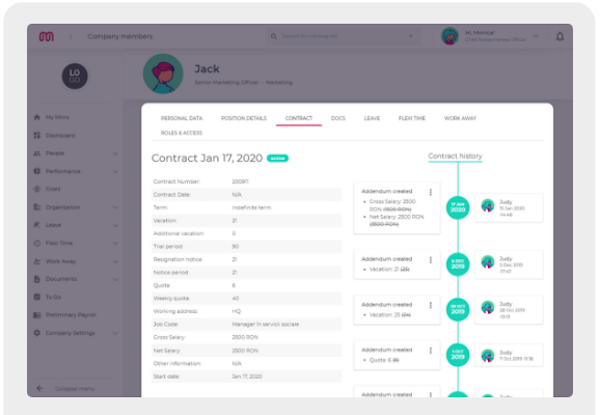Expand the Performance sidebar section
Viewport: 600px width, 415px height.
point(116,171)
